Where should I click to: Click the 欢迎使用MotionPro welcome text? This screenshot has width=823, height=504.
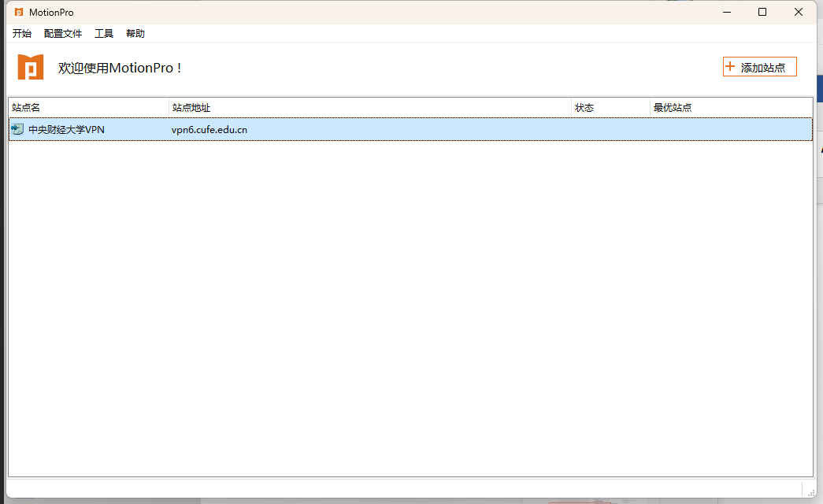120,69
